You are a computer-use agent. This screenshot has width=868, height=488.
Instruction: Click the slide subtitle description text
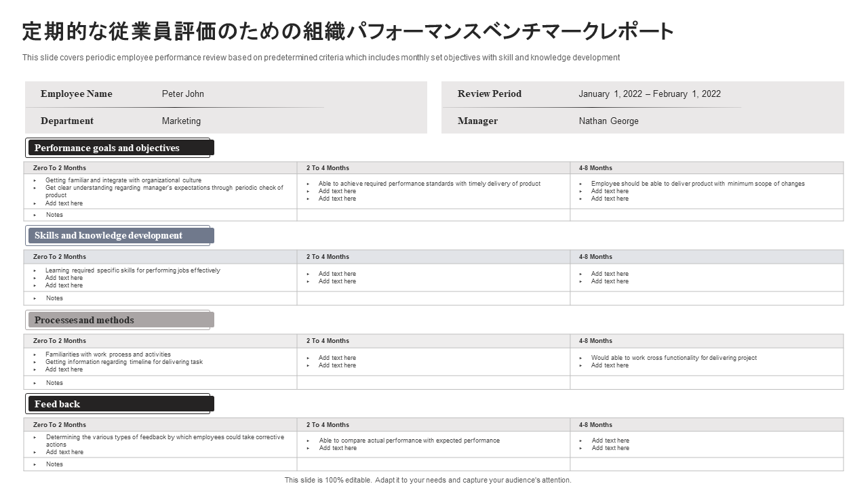321,58
